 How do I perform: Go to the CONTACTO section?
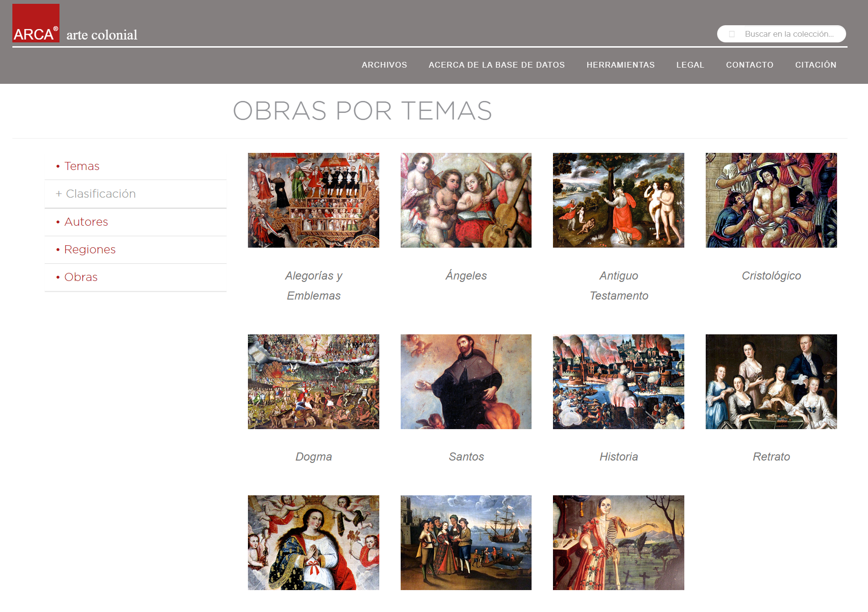[x=750, y=65]
